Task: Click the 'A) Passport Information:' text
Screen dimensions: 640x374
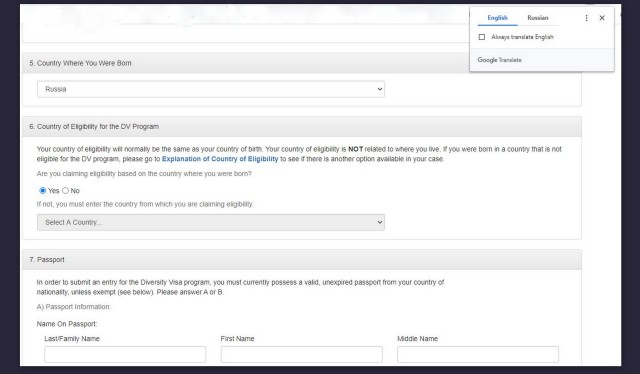Action: [x=74, y=307]
